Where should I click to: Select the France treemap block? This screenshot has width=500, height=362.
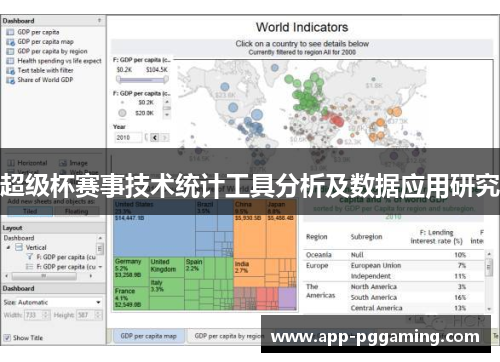tap(131, 298)
